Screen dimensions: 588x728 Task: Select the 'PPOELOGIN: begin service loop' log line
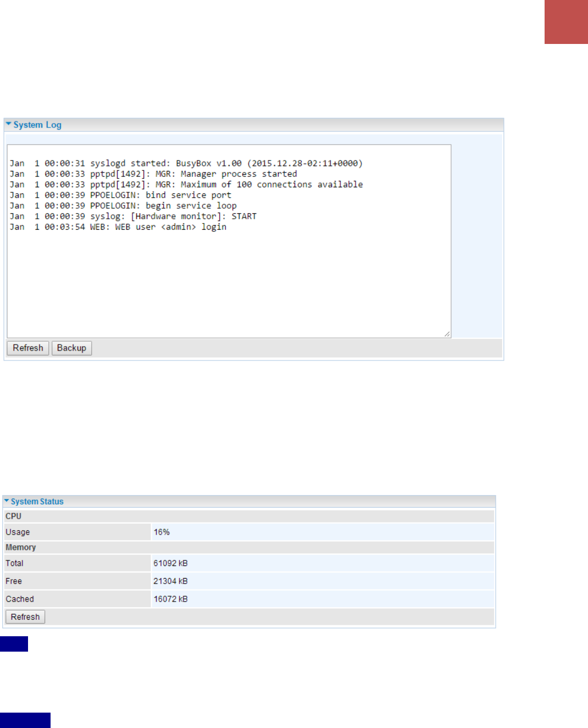[123, 205]
